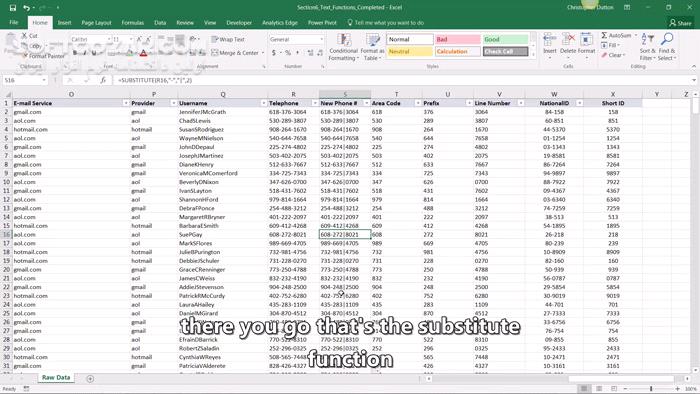Viewport: 700px width, 394px height.
Task: Open the E-mail Service column filter
Action: pos(125,103)
